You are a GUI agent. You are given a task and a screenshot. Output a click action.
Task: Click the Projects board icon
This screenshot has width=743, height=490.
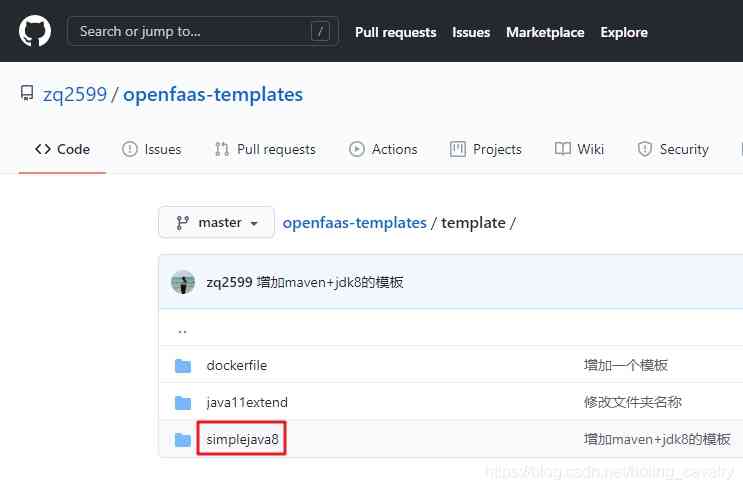tap(458, 149)
